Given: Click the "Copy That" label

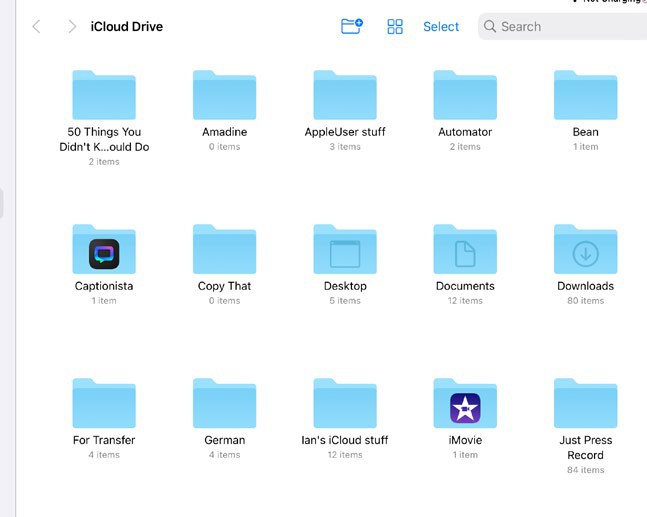Looking at the screenshot, I should [224, 286].
